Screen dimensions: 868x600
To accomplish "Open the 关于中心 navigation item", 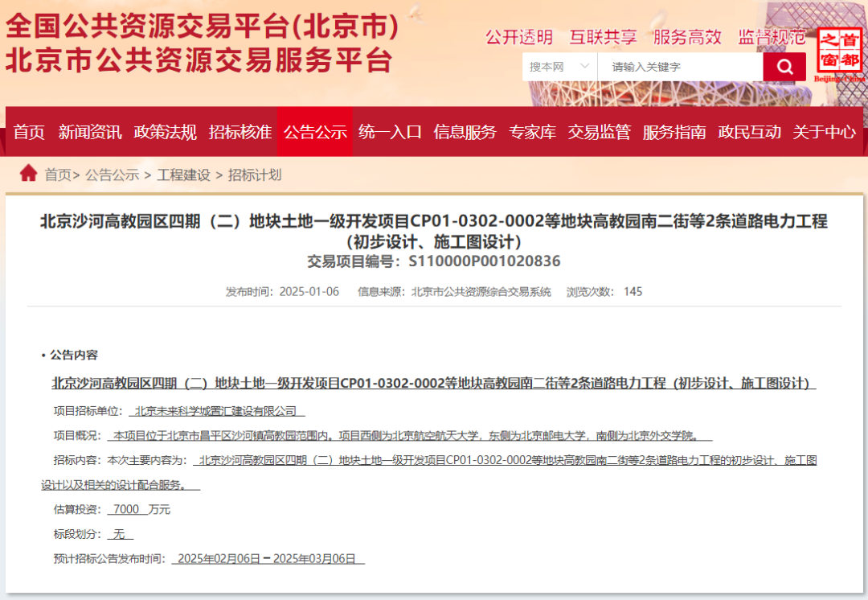I will [824, 132].
